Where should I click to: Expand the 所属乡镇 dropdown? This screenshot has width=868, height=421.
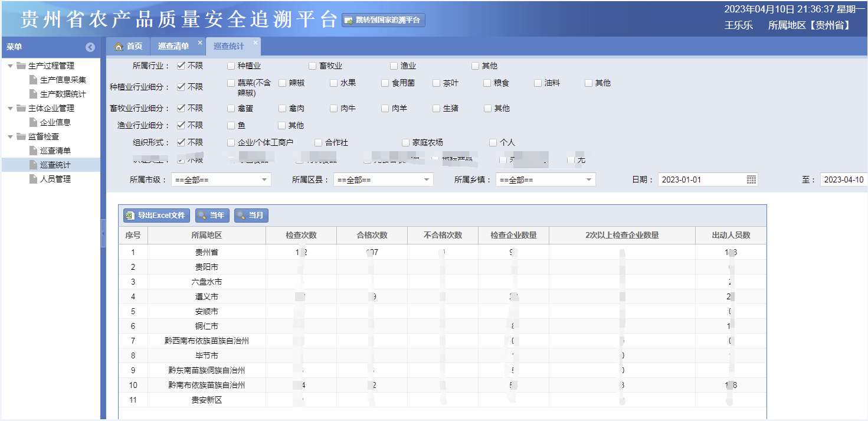tap(545, 180)
